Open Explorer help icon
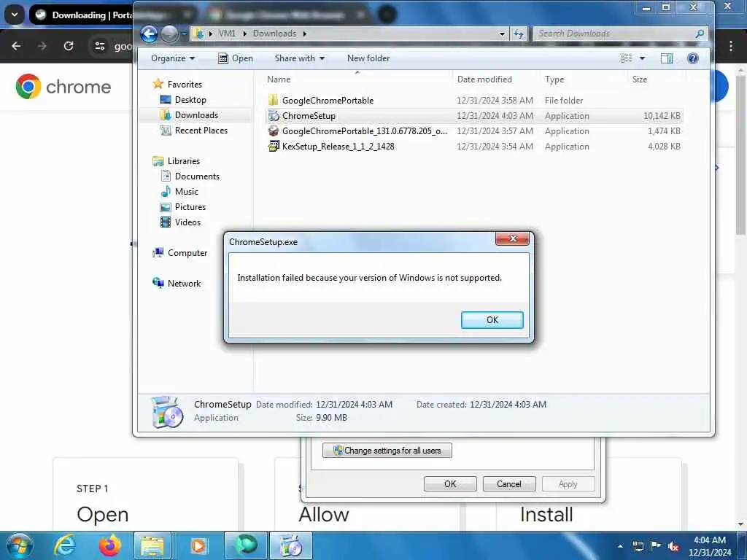This screenshot has height=560, width=747. pos(693,58)
